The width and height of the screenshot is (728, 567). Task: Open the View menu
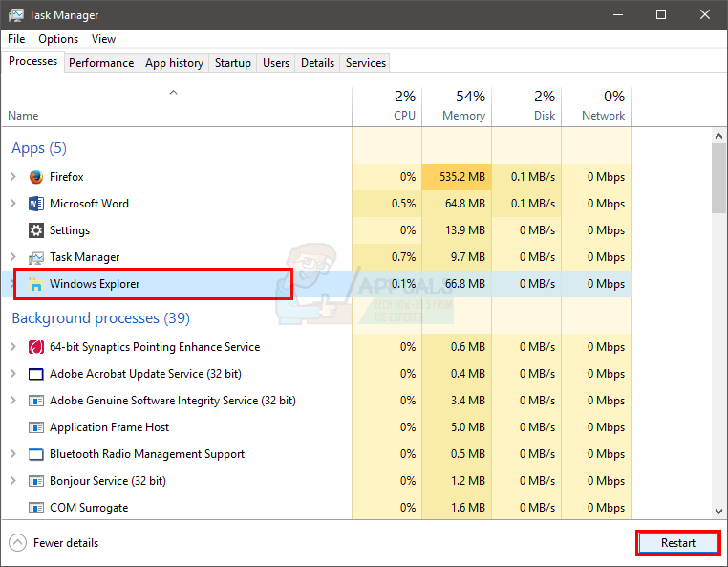103,39
